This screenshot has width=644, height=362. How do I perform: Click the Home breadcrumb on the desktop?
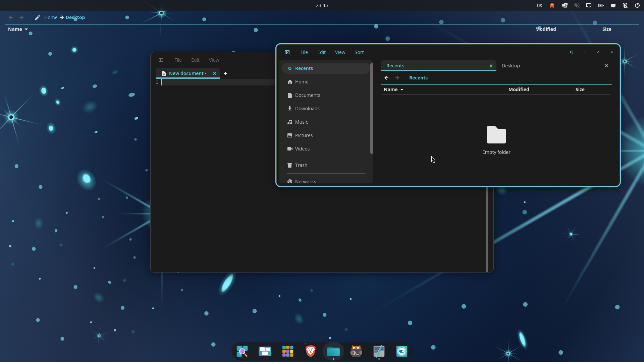click(x=51, y=17)
